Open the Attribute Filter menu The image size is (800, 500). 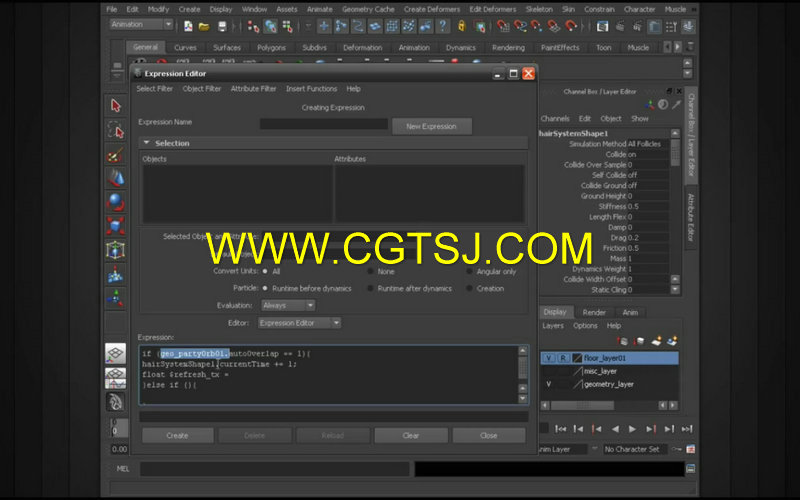(253, 89)
